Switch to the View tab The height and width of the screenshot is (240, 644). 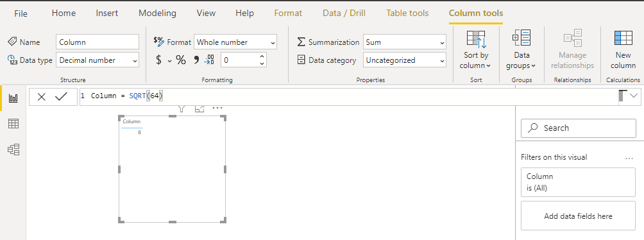tap(206, 13)
